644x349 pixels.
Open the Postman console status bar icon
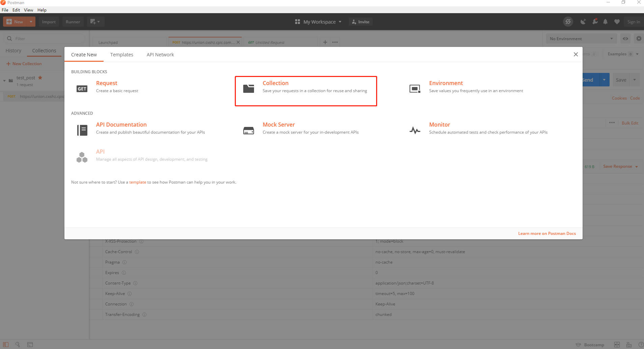coord(30,345)
